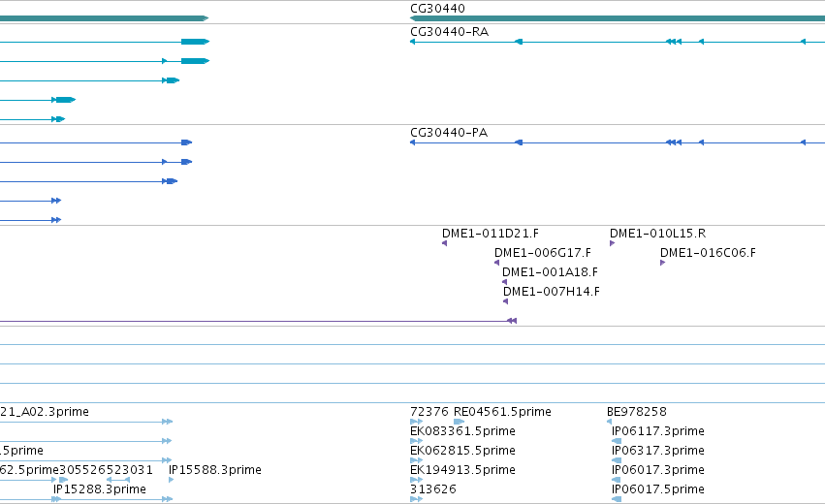
Task: Select the IP15288.3prime EST label
Action: [x=100, y=489]
